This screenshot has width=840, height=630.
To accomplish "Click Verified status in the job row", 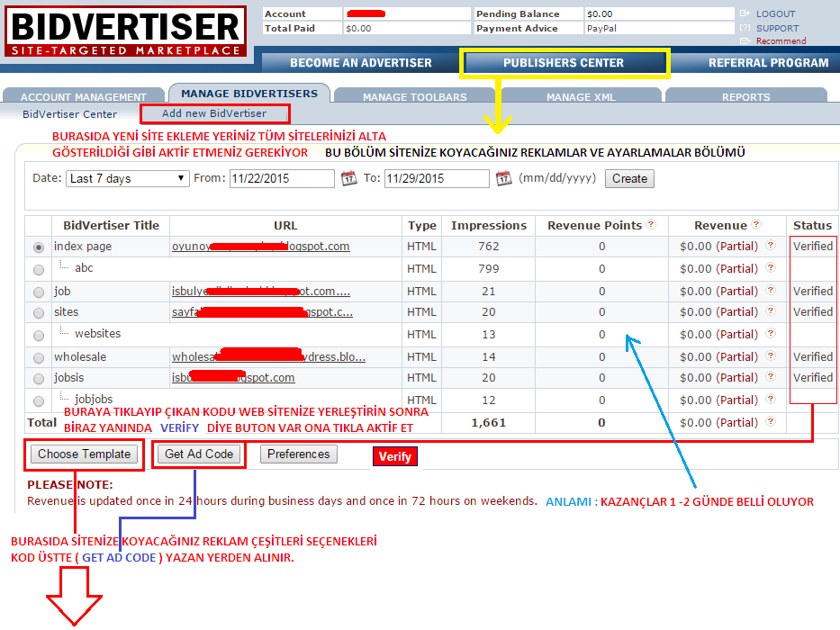I will (x=813, y=292).
